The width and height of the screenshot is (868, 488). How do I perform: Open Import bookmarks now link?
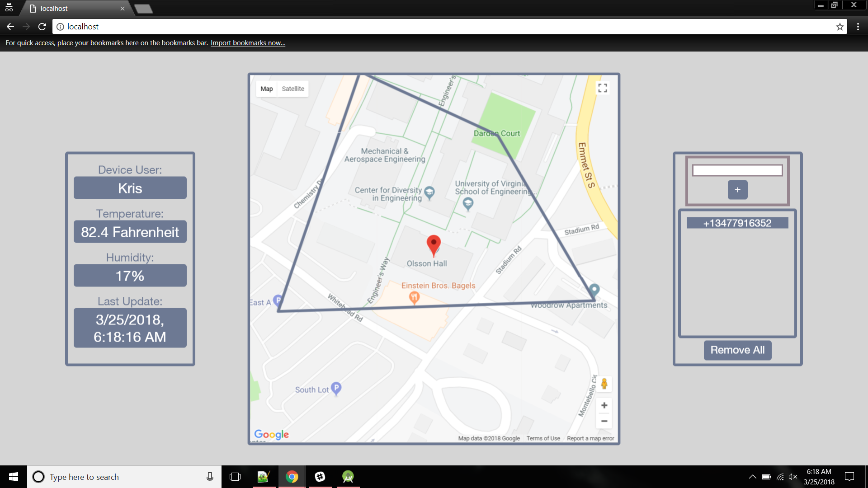coord(248,43)
